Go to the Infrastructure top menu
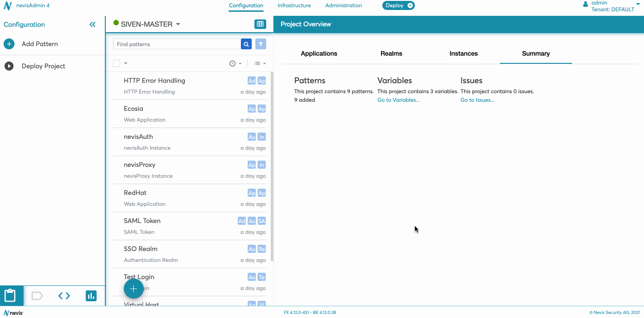This screenshot has height=318, width=644. point(294,5)
